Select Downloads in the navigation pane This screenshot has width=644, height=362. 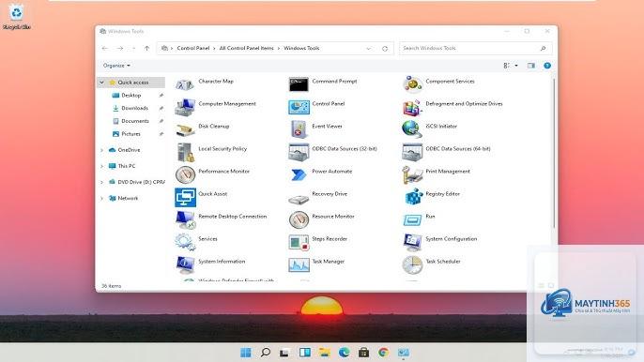click(134, 108)
